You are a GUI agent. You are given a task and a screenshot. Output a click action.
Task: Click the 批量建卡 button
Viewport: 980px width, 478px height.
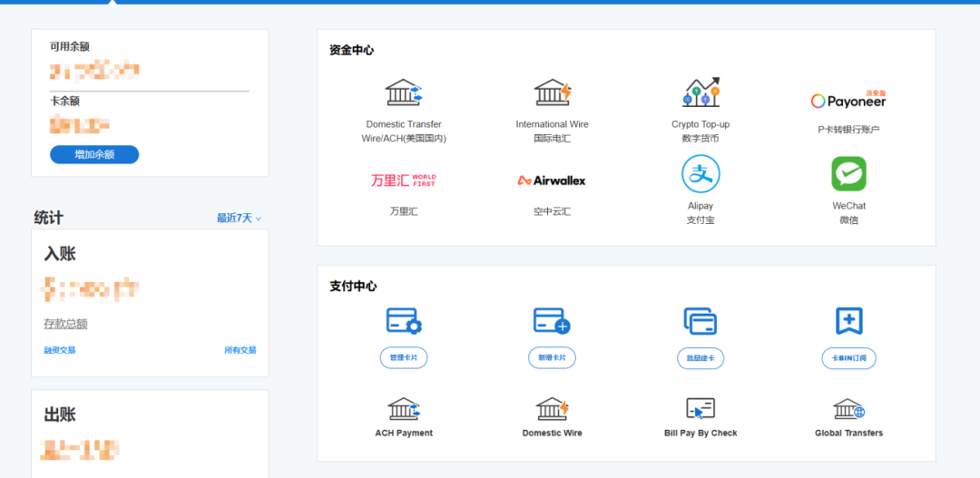point(701,358)
